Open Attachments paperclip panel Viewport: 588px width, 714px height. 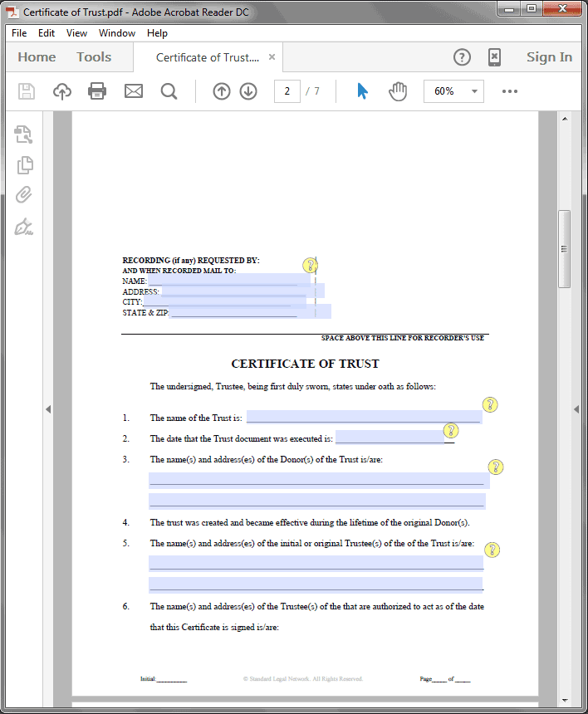[x=24, y=195]
